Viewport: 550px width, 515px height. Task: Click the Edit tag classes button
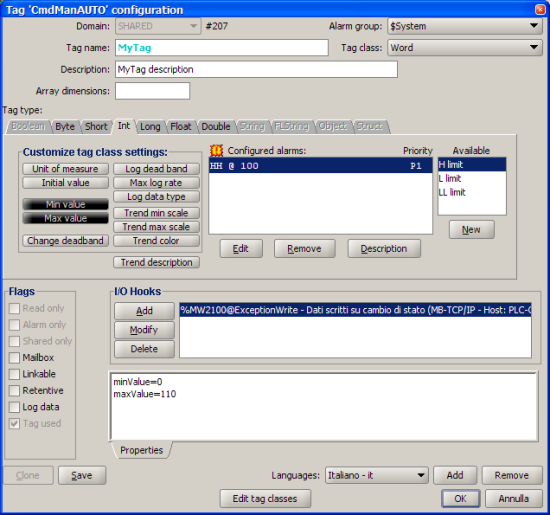click(x=265, y=499)
